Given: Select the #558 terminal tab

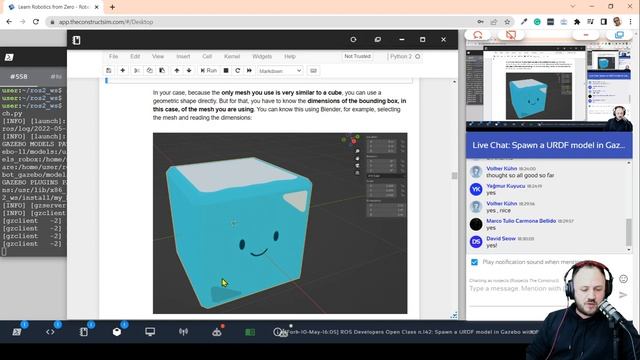Looking at the screenshot, I should tap(19, 76).
